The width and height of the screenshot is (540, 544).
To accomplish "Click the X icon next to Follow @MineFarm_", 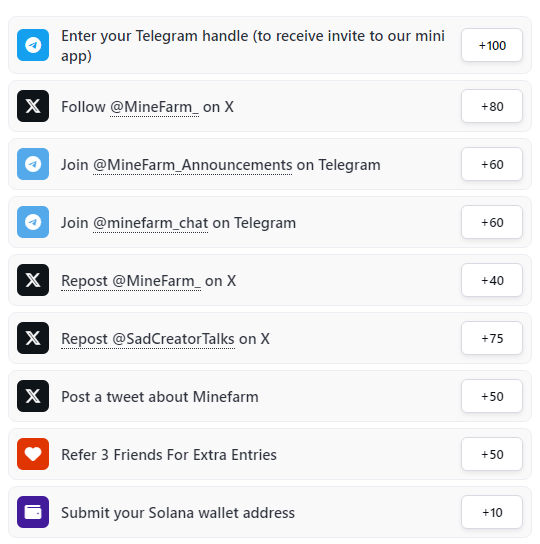I will (x=33, y=106).
